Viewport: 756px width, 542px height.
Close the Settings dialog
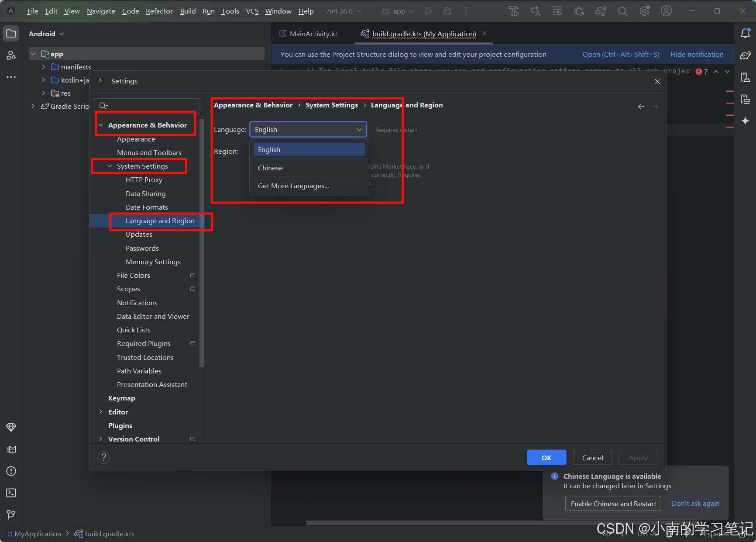point(657,81)
